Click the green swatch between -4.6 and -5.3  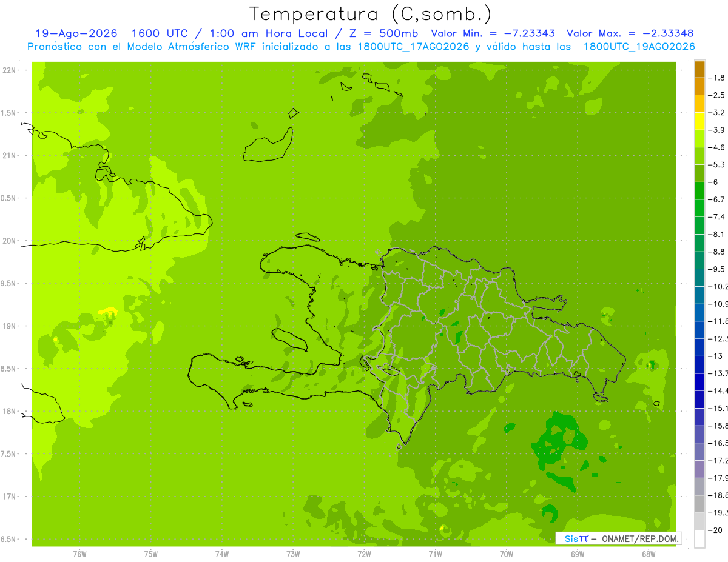tap(699, 156)
